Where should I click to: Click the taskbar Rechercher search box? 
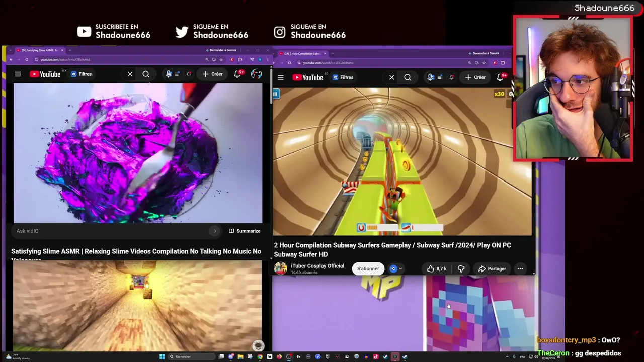pyautogui.click(x=192, y=357)
